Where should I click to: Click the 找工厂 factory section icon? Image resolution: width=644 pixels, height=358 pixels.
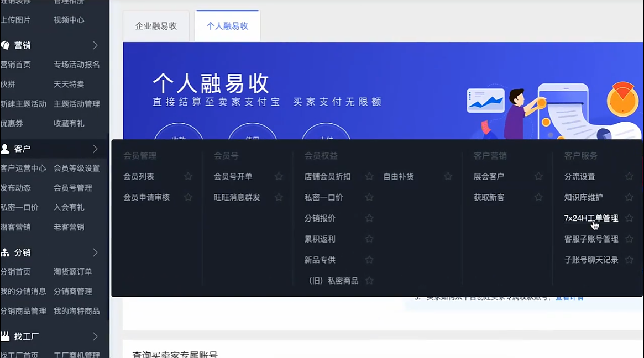click(5, 336)
